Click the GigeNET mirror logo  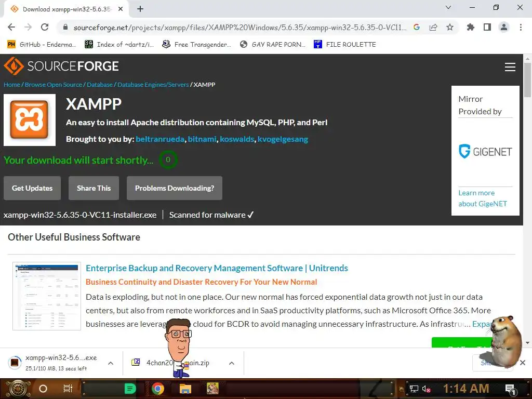pos(485,151)
